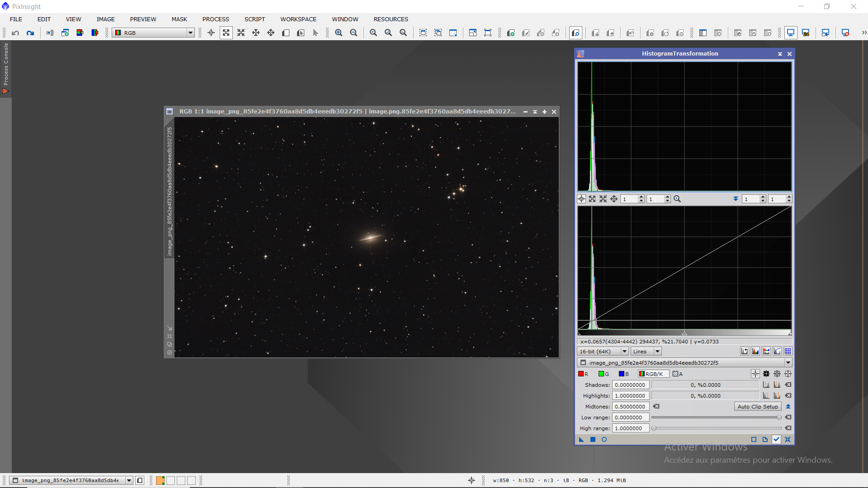The image size is (868, 488).
Task: Open the SCRIPT menu
Action: (x=255, y=19)
